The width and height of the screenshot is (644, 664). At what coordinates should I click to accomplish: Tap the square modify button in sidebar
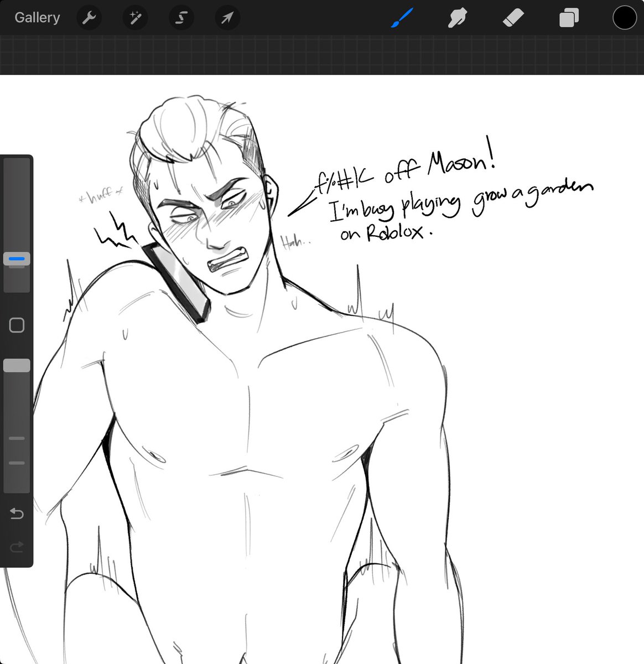pos(17,325)
